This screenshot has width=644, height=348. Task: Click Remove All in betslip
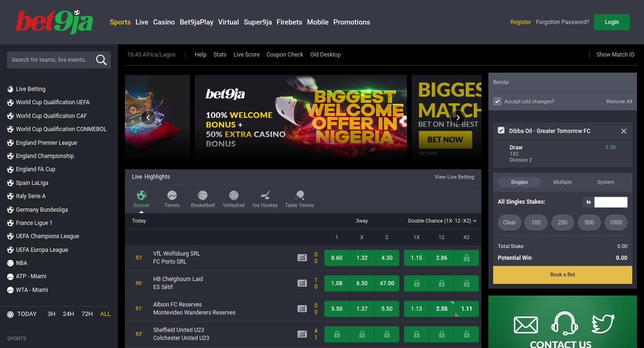coord(619,101)
